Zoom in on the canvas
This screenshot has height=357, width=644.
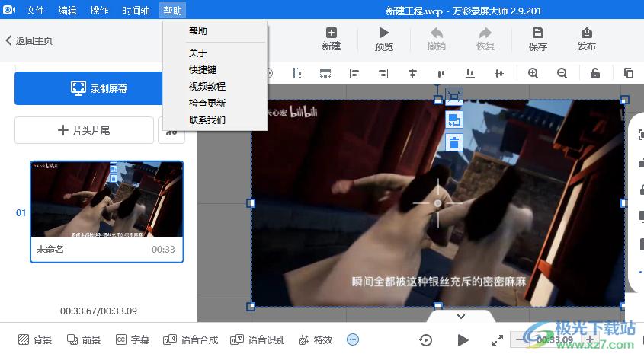(533, 73)
